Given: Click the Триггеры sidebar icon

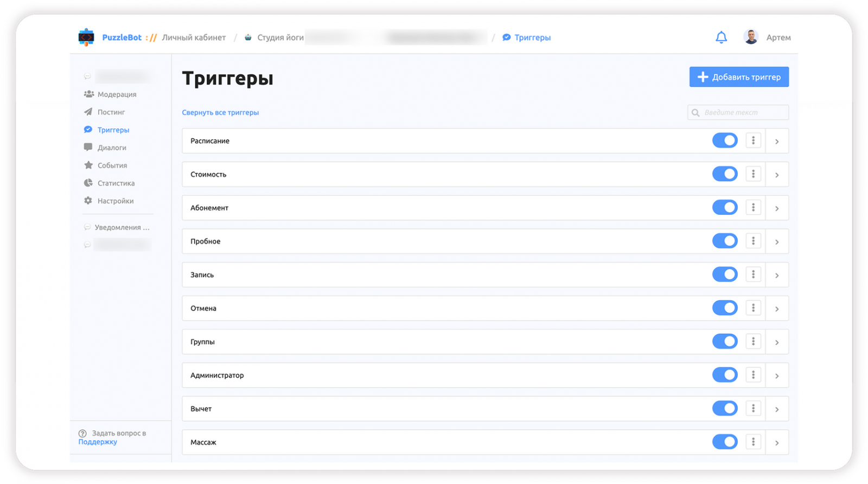Looking at the screenshot, I should pos(88,130).
